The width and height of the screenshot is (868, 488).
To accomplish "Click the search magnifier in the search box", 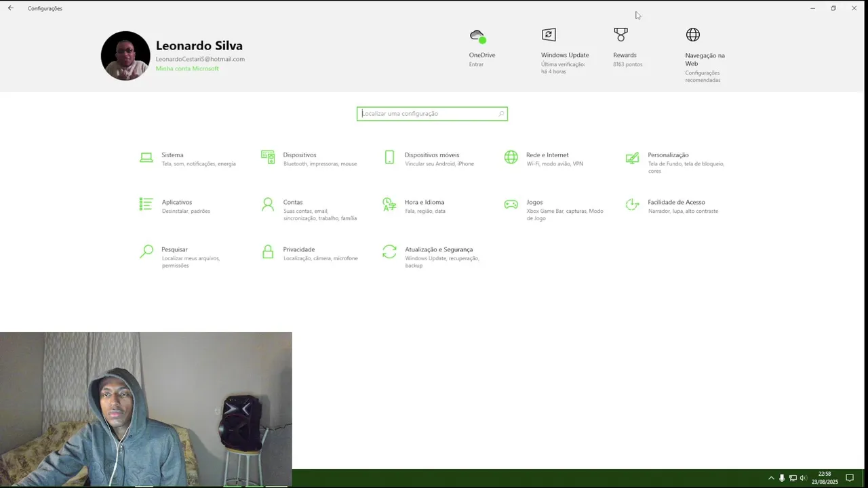I will [x=501, y=114].
